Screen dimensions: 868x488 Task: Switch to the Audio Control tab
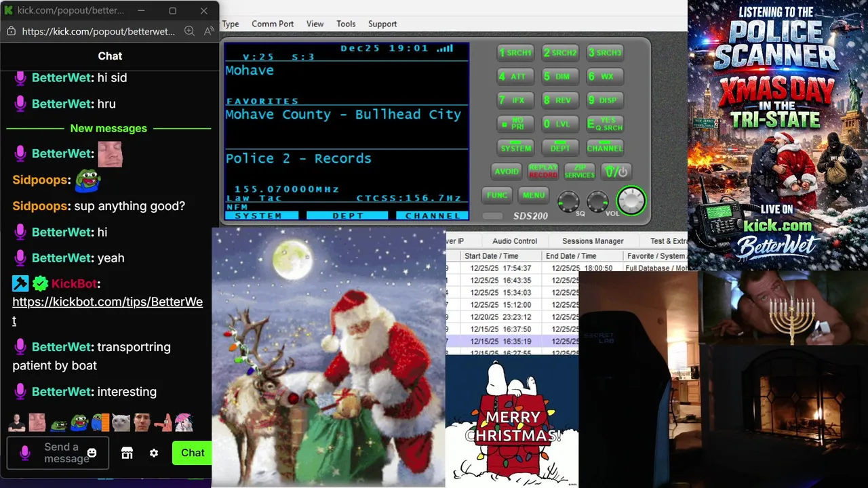coord(515,241)
